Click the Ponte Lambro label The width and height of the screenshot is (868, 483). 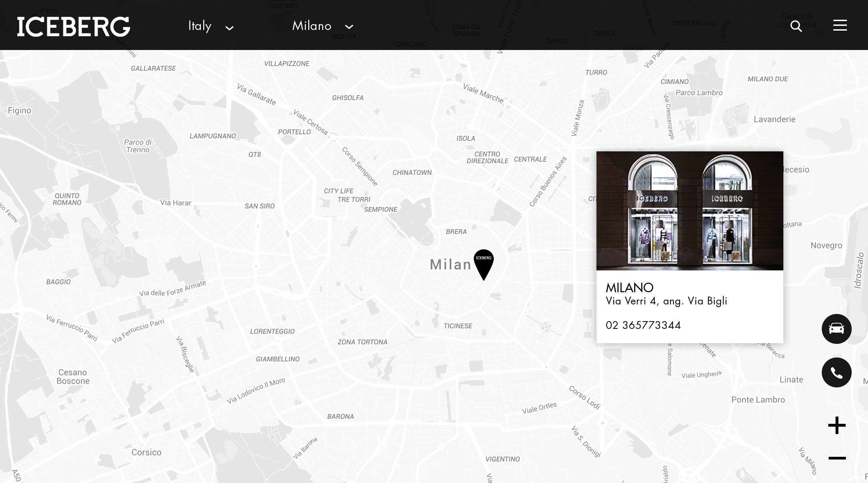tap(758, 400)
